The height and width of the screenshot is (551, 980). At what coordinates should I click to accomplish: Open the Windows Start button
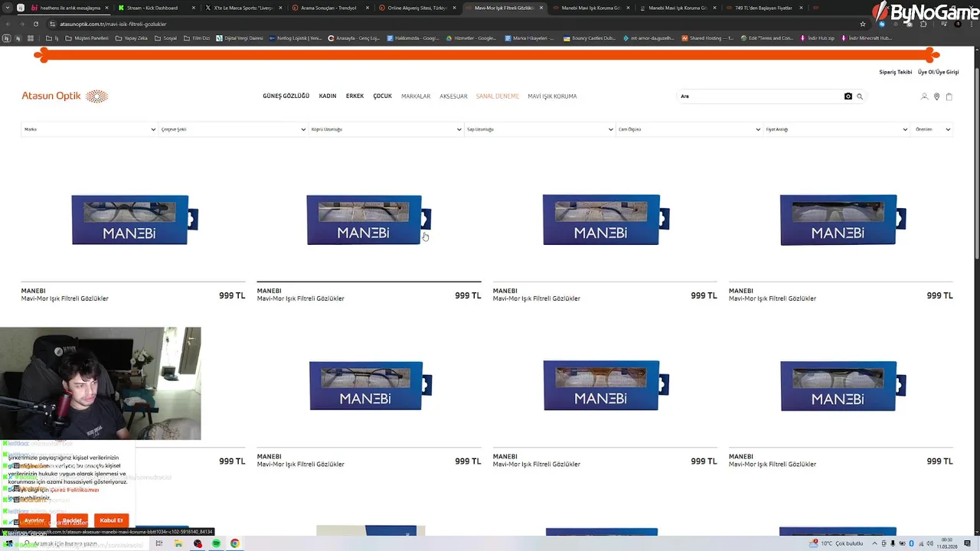pos(8,543)
